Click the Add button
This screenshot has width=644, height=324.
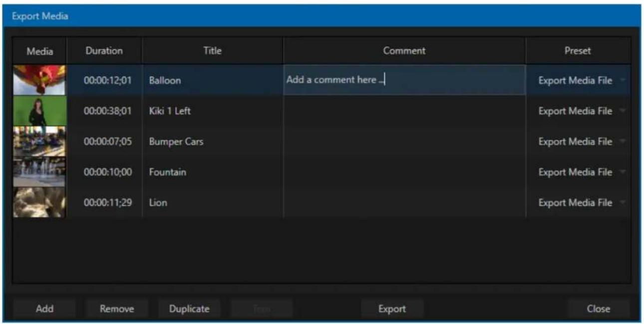pyautogui.click(x=44, y=309)
